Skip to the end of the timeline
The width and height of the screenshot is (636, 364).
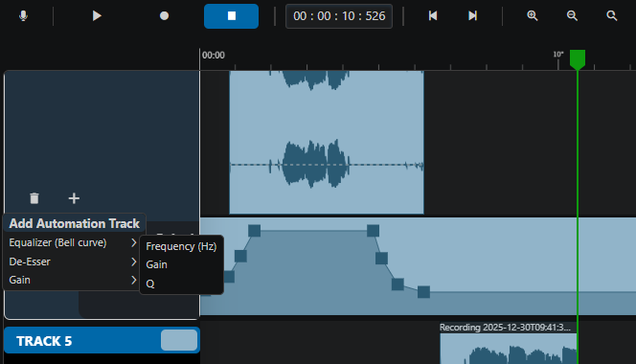[x=472, y=16]
